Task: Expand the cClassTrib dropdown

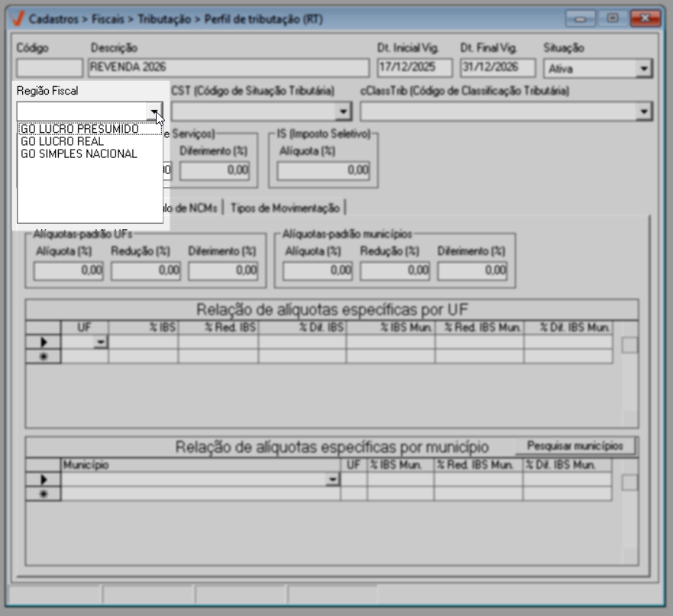Action: pyautogui.click(x=644, y=112)
